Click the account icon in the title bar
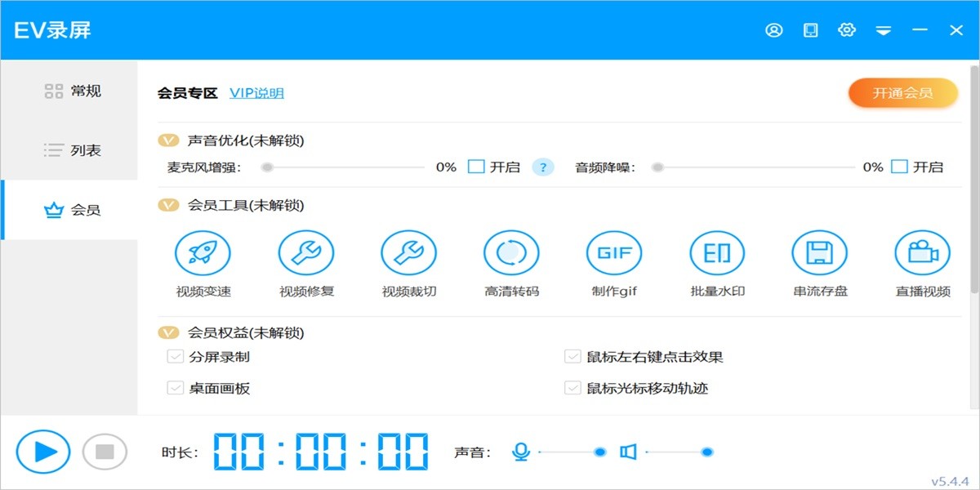Viewport: 980px width, 490px height. click(x=774, y=29)
